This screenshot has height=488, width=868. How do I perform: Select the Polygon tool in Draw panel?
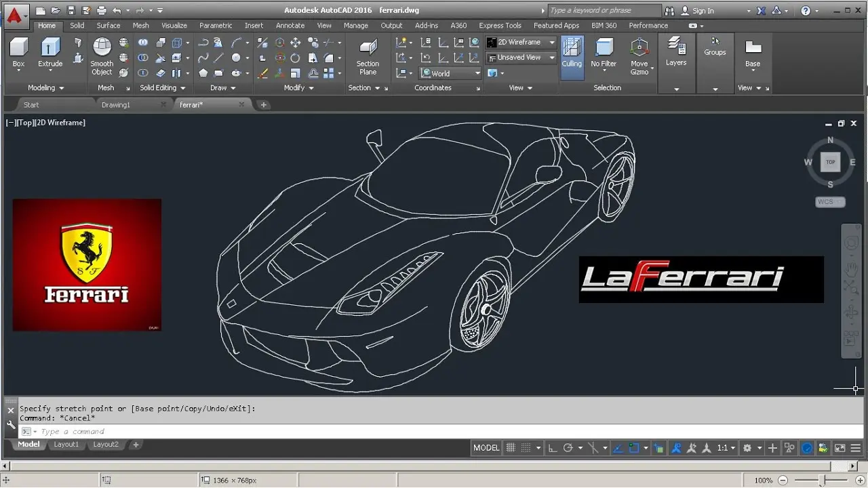pos(203,73)
